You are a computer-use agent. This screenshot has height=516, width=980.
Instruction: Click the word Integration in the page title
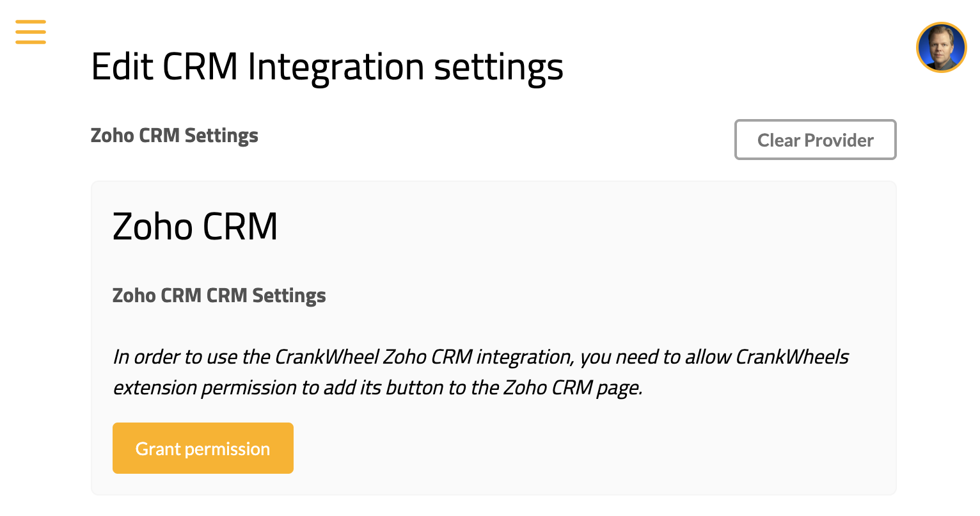pyautogui.click(x=335, y=67)
